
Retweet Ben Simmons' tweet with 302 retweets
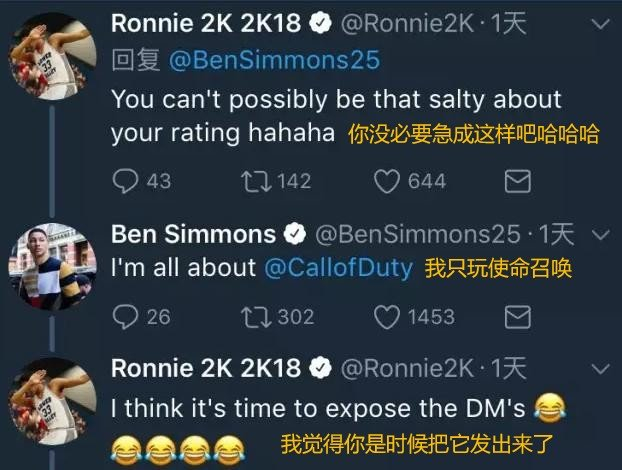tap(255, 317)
